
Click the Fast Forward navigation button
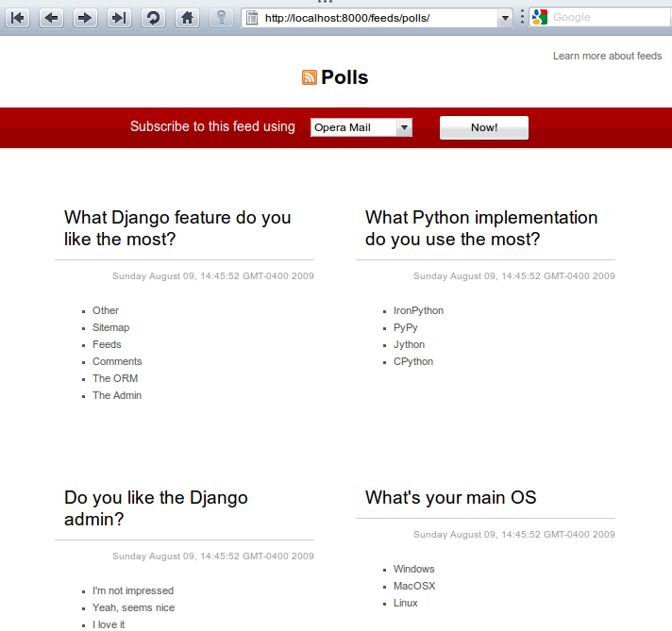(x=119, y=17)
